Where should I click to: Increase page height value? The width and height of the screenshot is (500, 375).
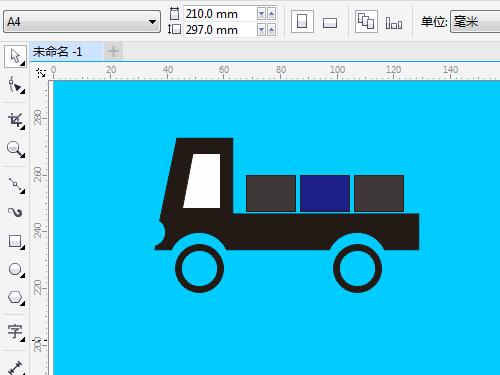[272, 30]
